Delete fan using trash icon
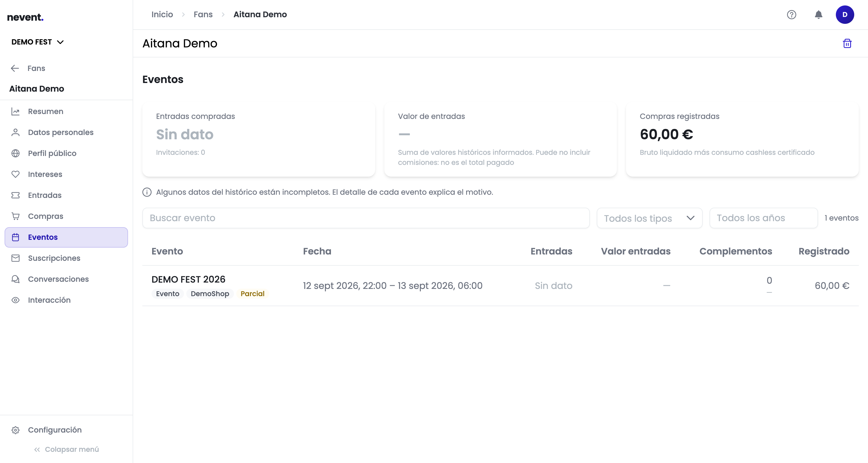Image resolution: width=868 pixels, height=463 pixels. [847, 43]
